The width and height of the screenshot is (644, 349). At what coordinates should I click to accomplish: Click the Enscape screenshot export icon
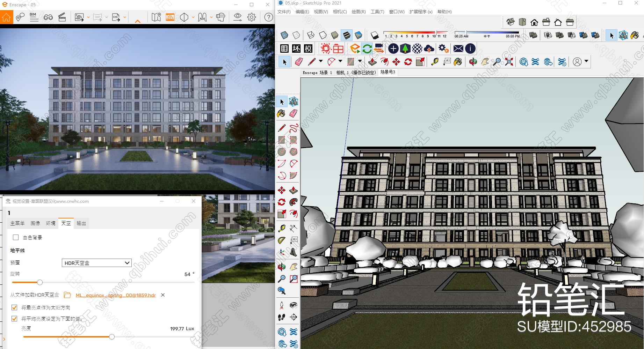tap(79, 17)
